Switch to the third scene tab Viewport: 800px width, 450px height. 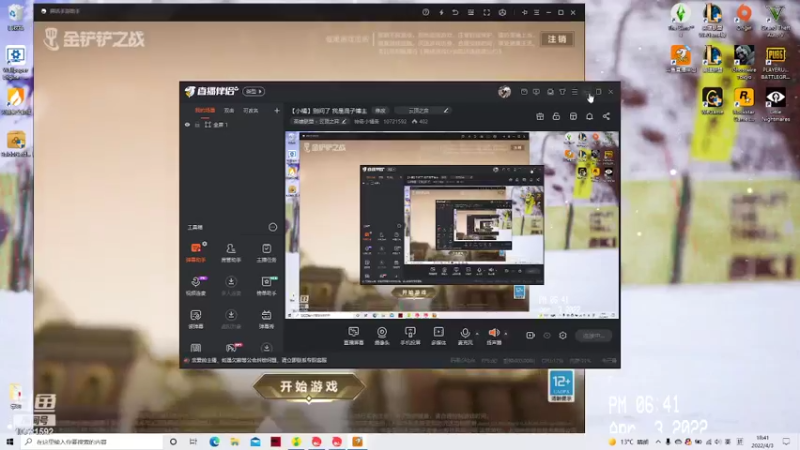pyautogui.click(x=251, y=110)
